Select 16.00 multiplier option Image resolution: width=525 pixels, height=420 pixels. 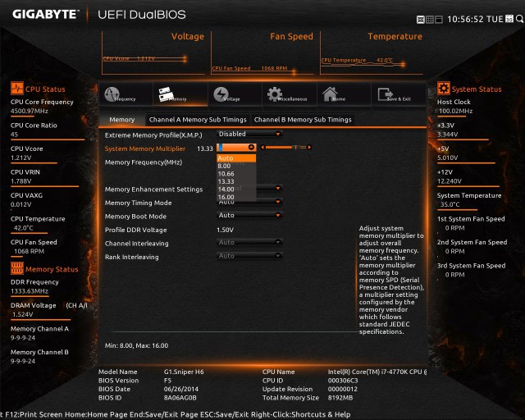click(x=236, y=197)
